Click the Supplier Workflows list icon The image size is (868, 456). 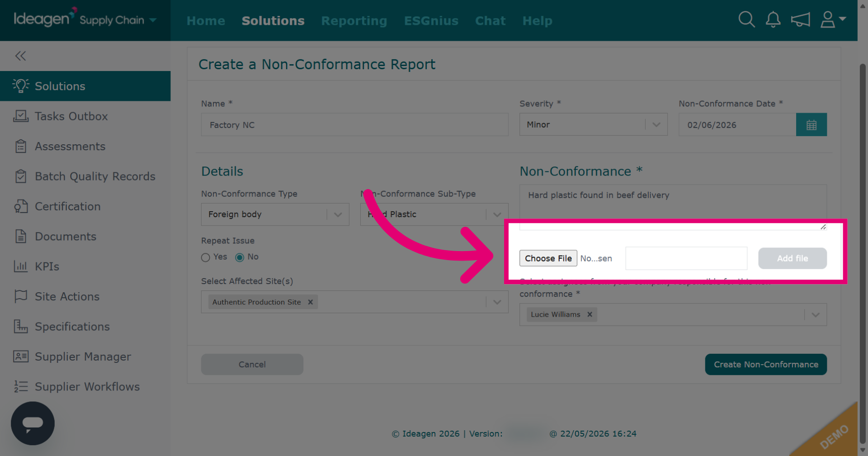click(21, 386)
